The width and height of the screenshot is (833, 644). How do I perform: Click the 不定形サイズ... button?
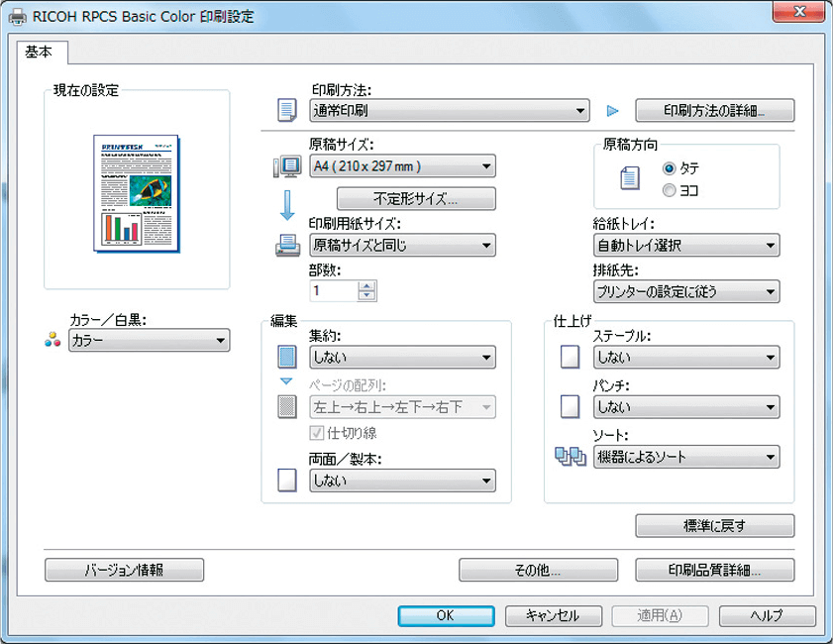tap(416, 199)
